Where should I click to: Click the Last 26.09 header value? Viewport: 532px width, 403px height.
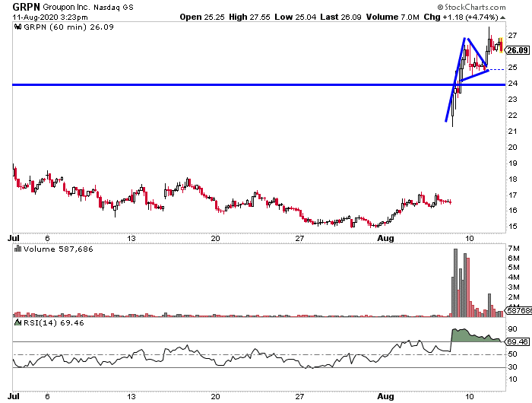coord(341,17)
